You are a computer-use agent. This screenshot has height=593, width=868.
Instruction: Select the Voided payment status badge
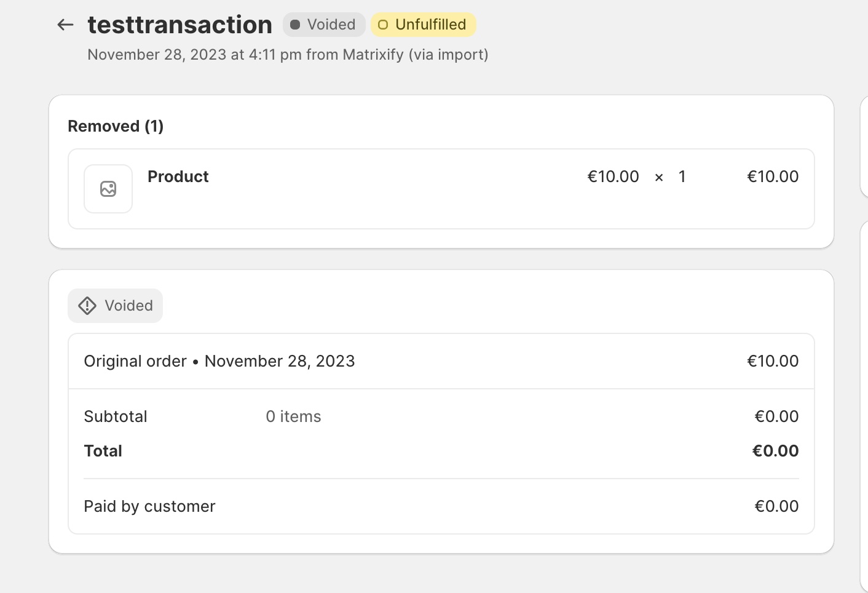point(324,25)
